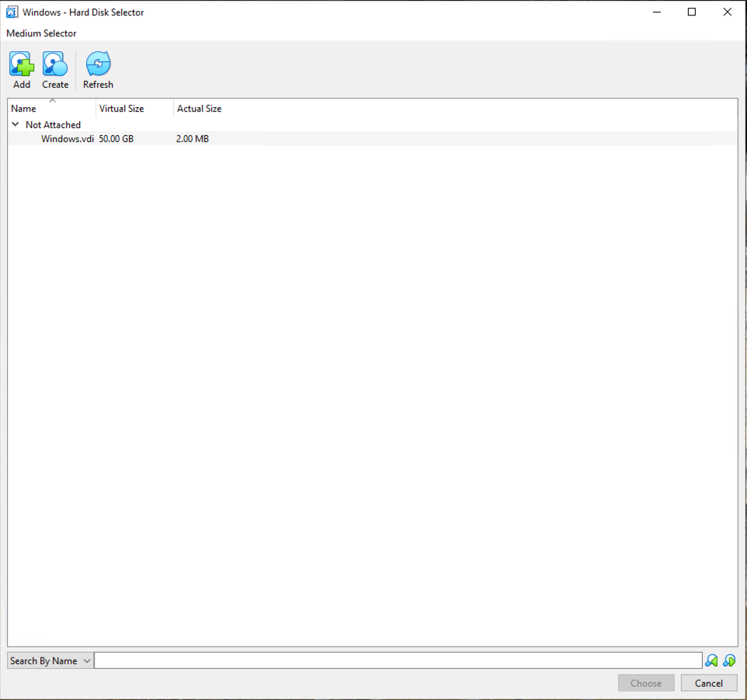Sort by the Name column header
The height and width of the screenshot is (700, 747).
tap(52, 109)
